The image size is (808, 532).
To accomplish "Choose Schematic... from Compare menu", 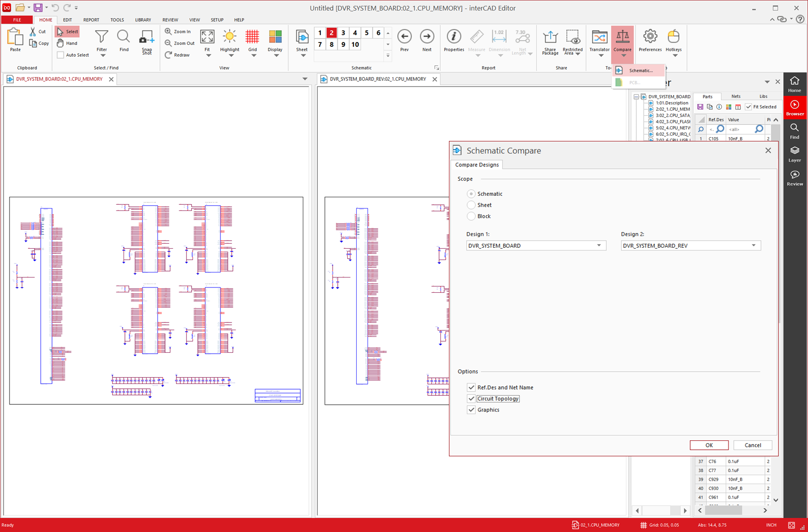I will tap(639, 70).
